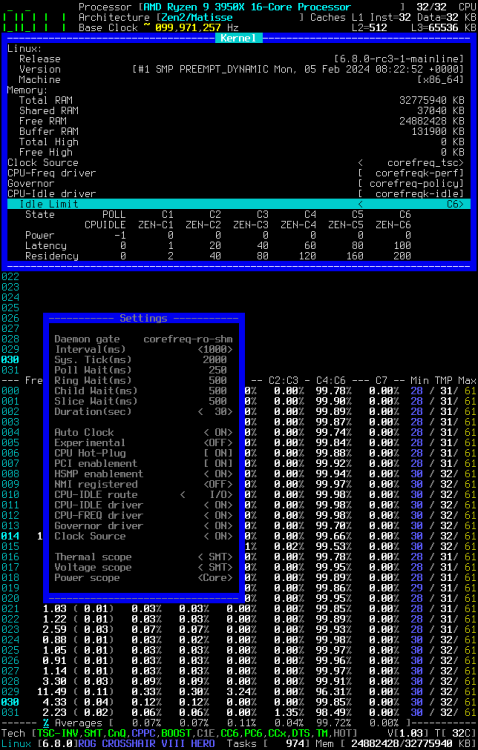
Task: Click the ZEN-C6 idle state column
Action: click(393, 225)
